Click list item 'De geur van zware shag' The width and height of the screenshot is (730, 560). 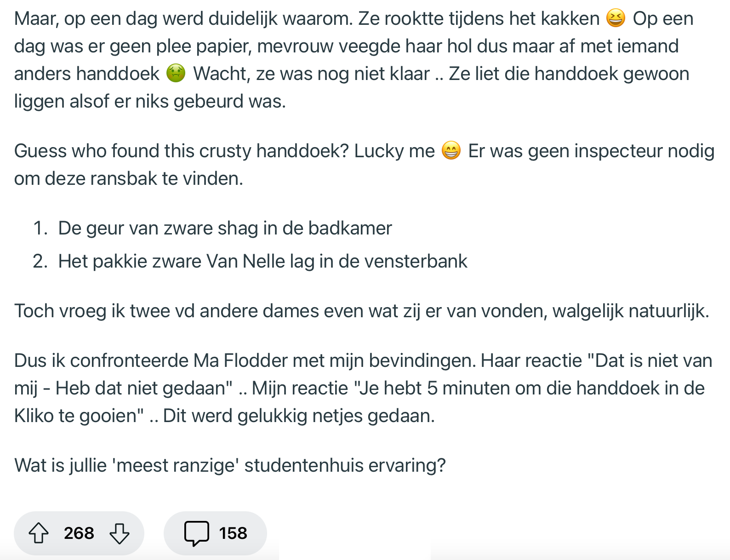pyautogui.click(x=225, y=228)
